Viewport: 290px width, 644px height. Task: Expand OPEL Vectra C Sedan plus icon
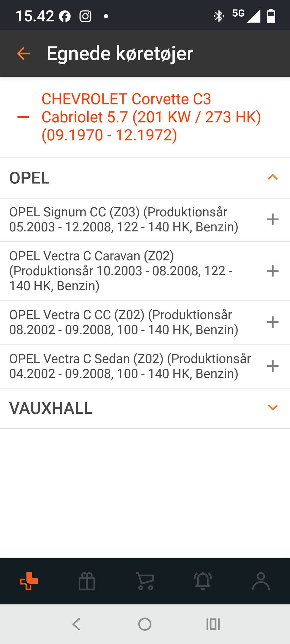pyautogui.click(x=272, y=366)
